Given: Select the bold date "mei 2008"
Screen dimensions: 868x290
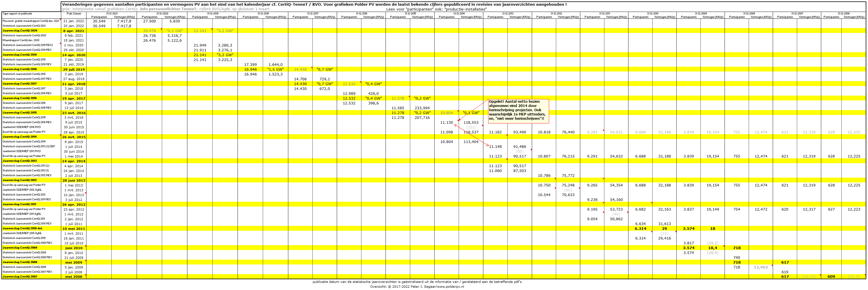Looking at the screenshot, I should coord(74,277).
